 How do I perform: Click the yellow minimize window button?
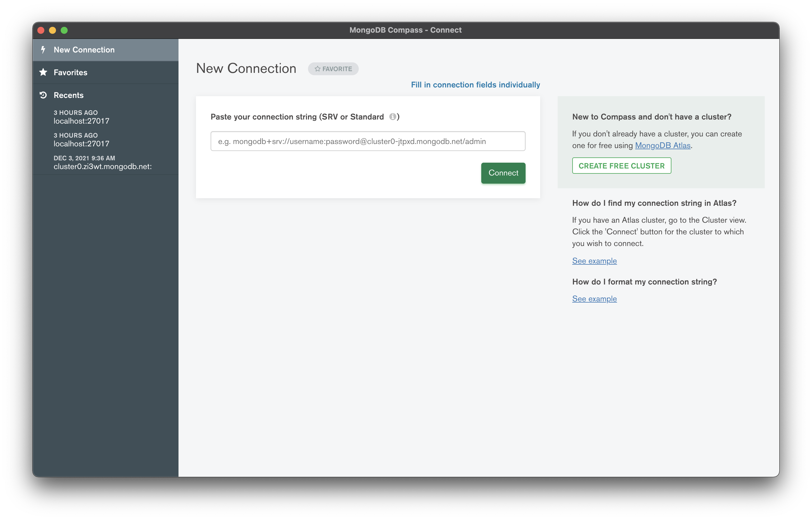point(52,30)
